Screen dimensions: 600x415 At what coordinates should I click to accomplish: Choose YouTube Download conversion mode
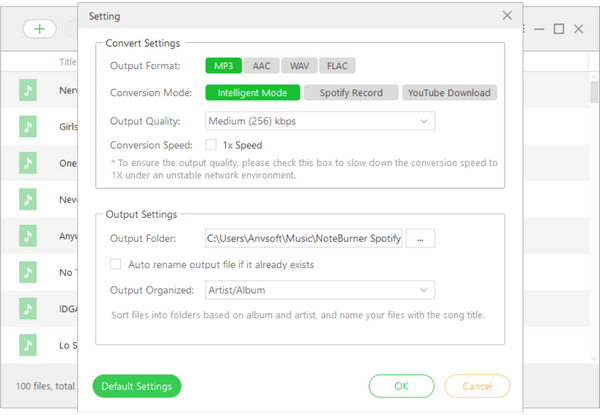449,93
